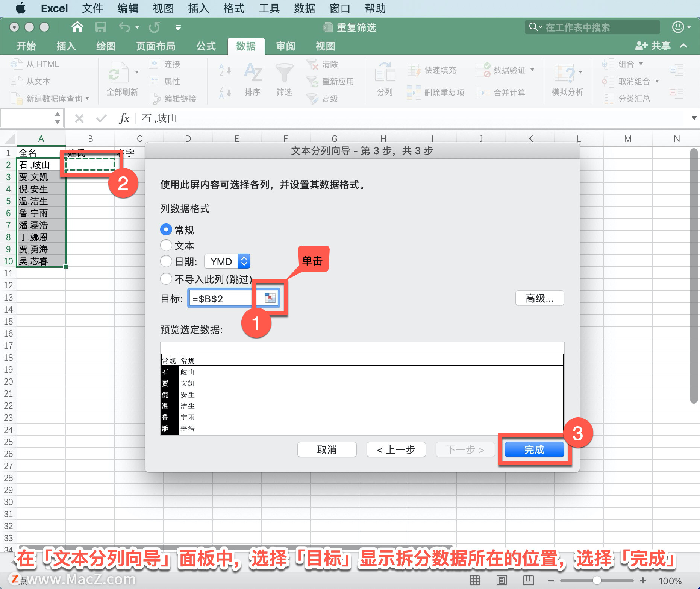Open the 公式 (Formulas) ribbon tab
The height and width of the screenshot is (589, 700).
pos(206,46)
